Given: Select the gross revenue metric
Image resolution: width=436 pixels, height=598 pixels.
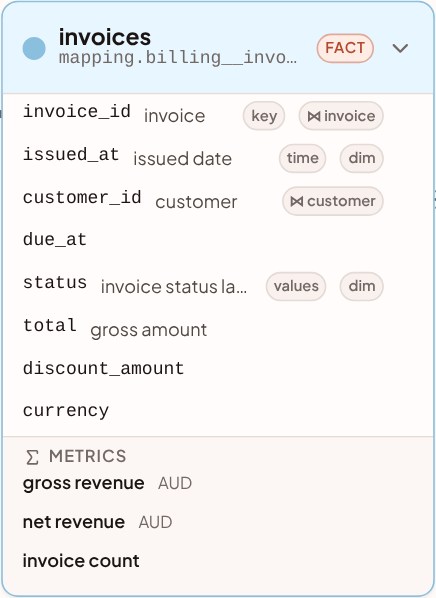Looking at the screenshot, I should [84, 483].
